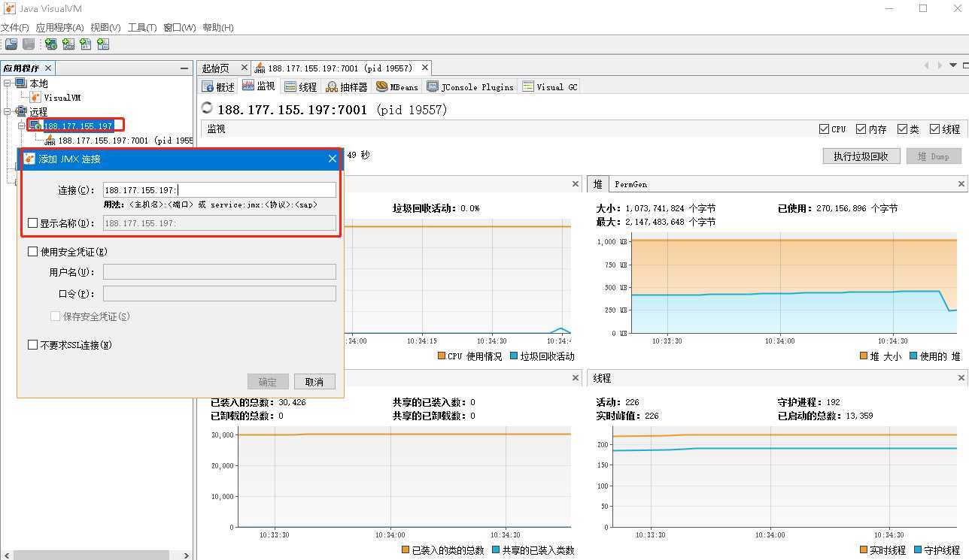Close the 类 chart panel
This screenshot has width=969, height=560.
click(x=576, y=377)
